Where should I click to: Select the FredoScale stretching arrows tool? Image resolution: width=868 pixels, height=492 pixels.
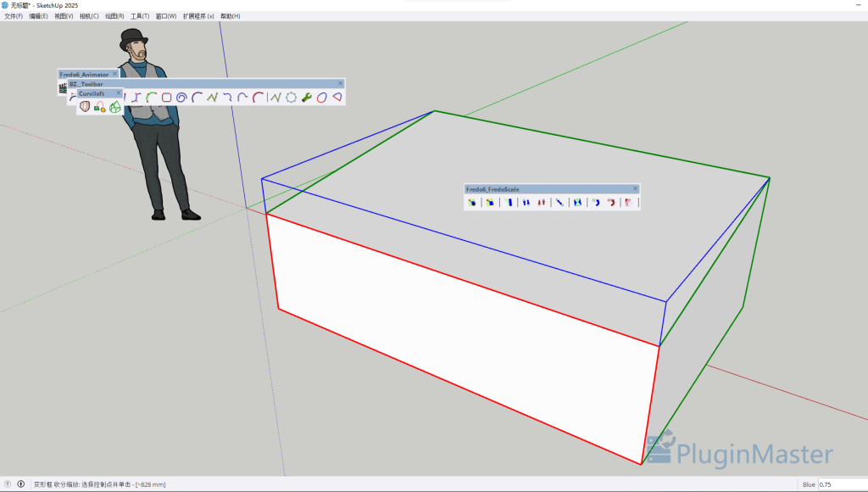point(526,202)
